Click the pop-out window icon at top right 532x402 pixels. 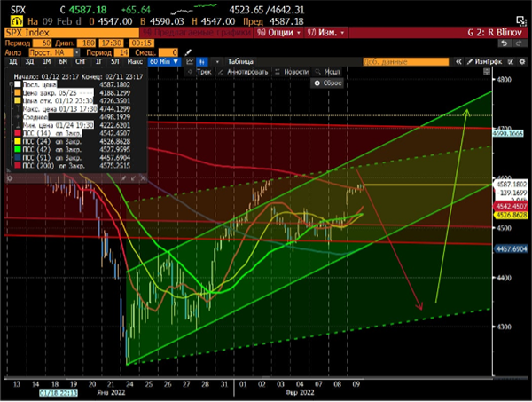click(x=521, y=20)
